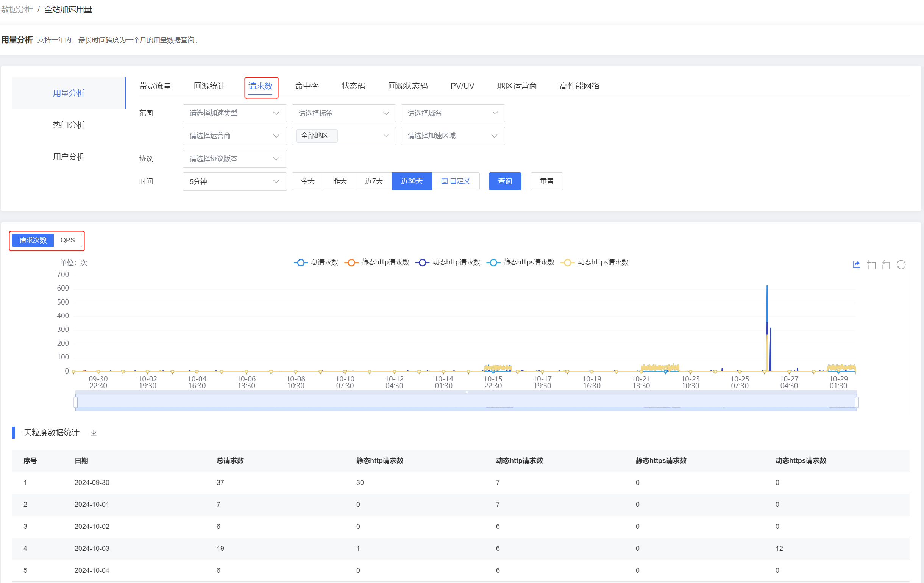Click the 自定义 date range button
This screenshot has width=924, height=583.
[x=456, y=181]
